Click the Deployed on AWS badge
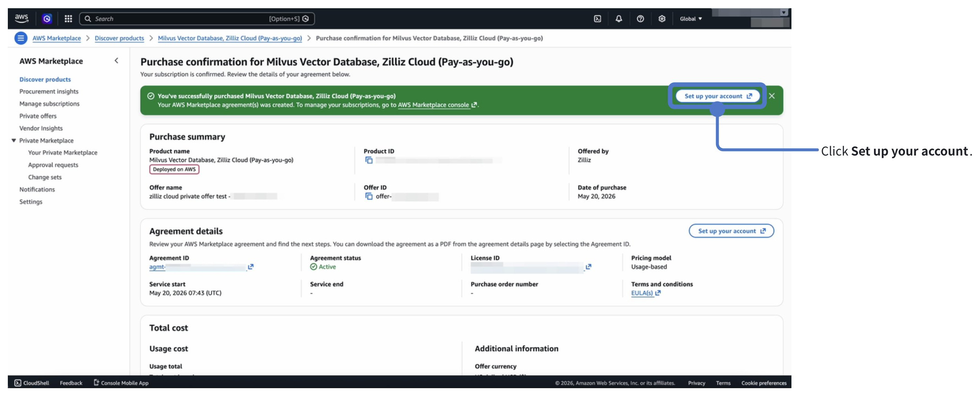Screen dimensions: 980x396 (174, 169)
